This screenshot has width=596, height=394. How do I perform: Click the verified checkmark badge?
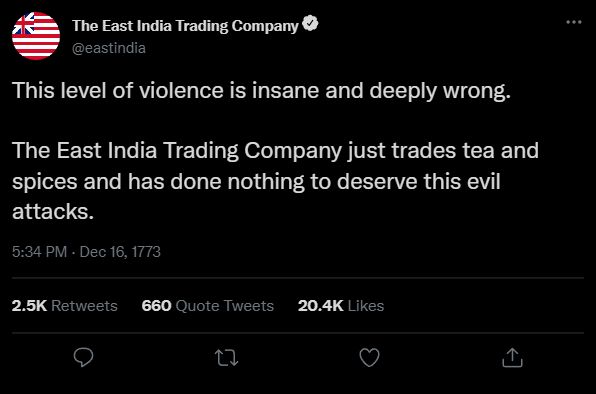coord(310,24)
